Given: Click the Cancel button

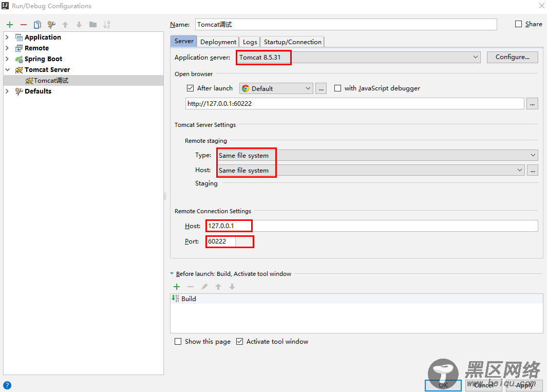Looking at the screenshot, I should click(x=484, y=385).
